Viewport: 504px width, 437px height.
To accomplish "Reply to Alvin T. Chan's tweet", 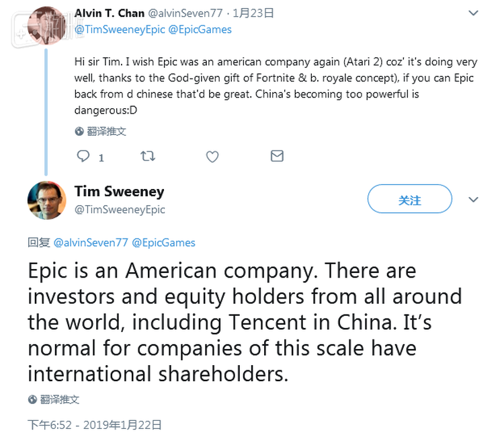I will click(x=83, y=157).
